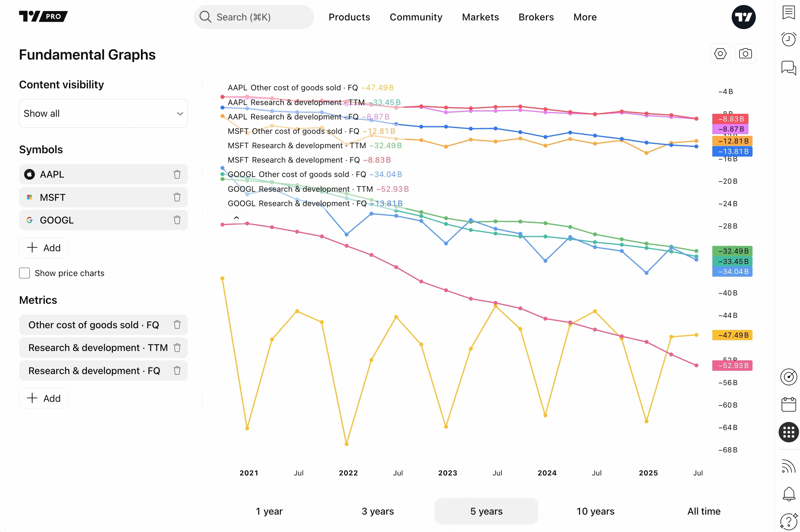
Task: Click the dark blue −13.81 B value label
Action: (x=732, y=151)
